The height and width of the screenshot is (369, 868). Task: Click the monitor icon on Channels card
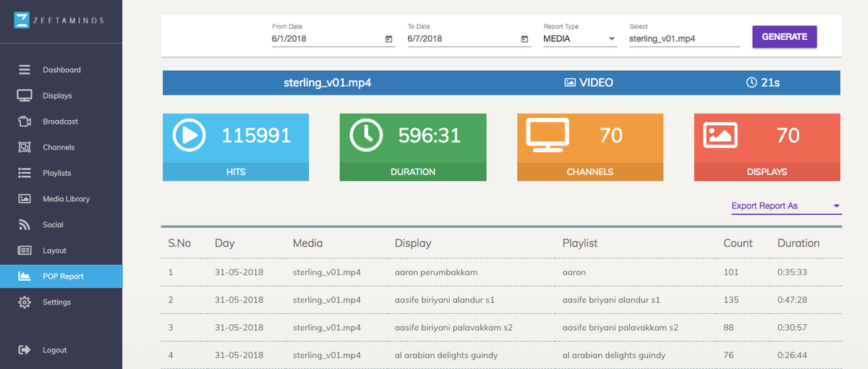(548, 135)
